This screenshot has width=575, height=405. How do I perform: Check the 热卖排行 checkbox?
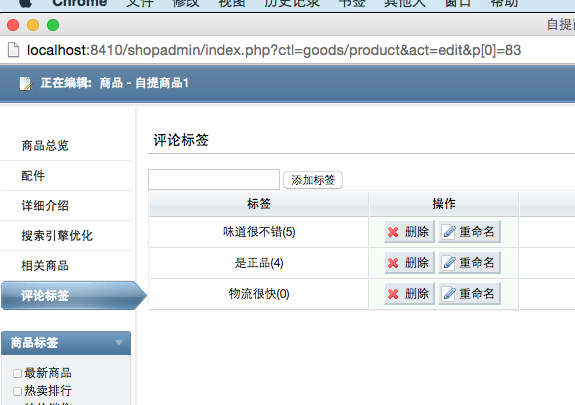pos(17,391)
